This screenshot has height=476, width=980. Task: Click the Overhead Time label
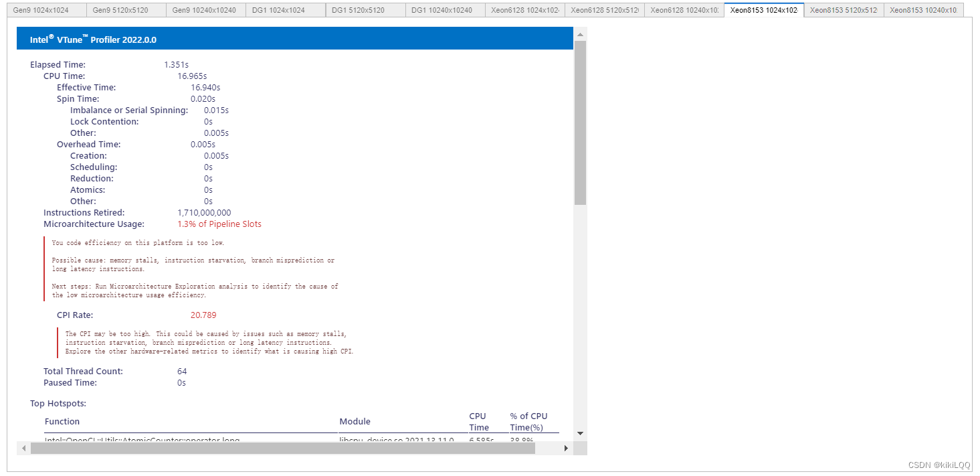[x=89, y=145]
